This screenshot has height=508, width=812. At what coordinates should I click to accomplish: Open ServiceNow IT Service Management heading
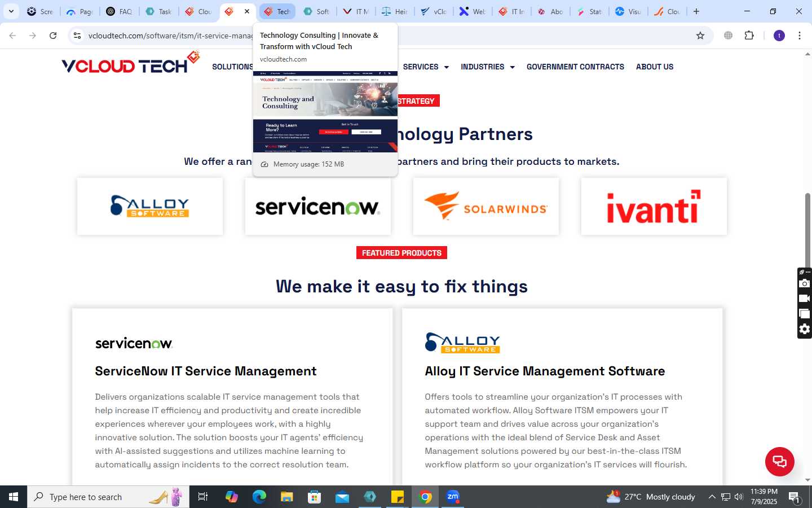(x=206, y=371)
